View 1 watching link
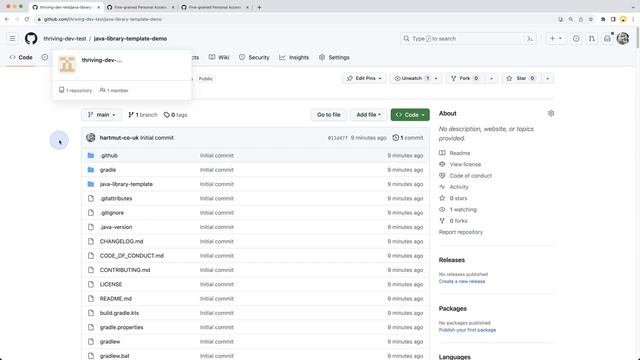 [x=458, y=209]
